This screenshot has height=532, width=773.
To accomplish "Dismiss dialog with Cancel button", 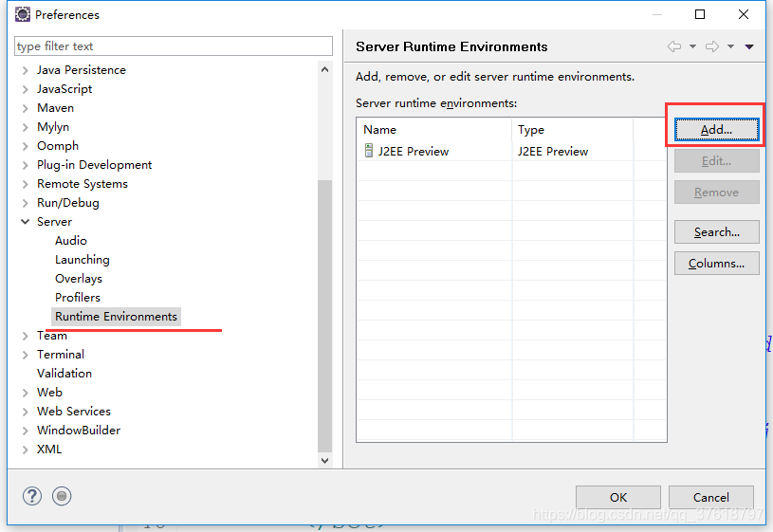I will click(711, 497).
